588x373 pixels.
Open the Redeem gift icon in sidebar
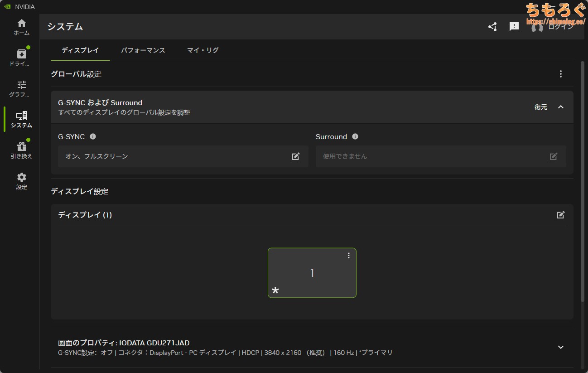tap(21, 150)
